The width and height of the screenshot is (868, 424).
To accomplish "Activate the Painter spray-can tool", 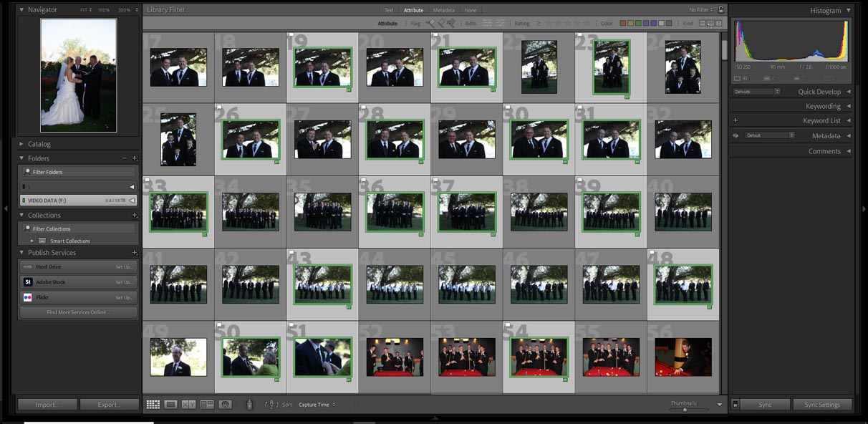I will [249, 405].
